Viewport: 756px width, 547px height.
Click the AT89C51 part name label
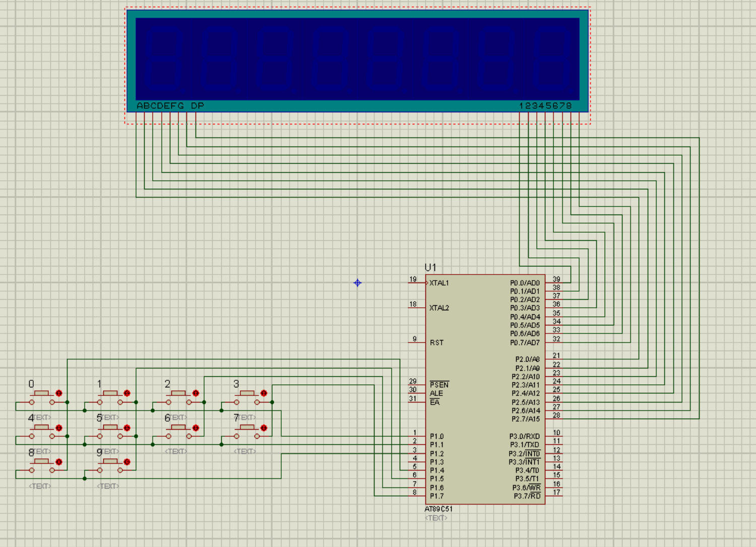tap(438, 509)
